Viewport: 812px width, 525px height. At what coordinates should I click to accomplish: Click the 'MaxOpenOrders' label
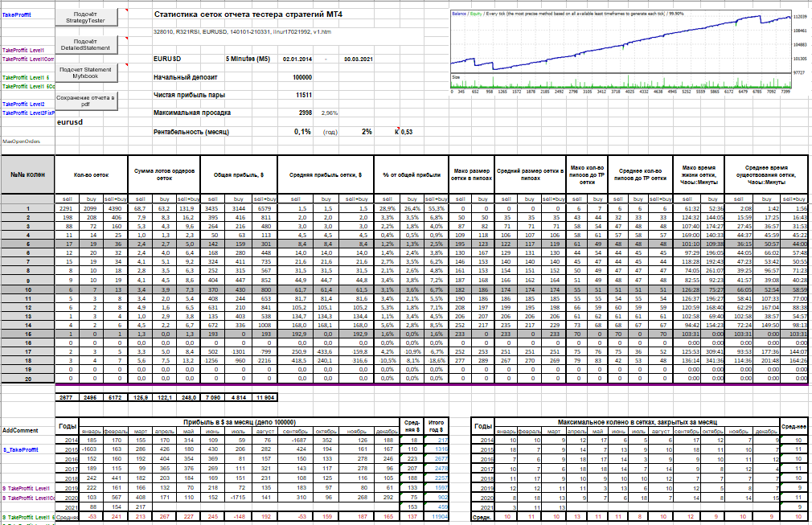pos(21,142)
